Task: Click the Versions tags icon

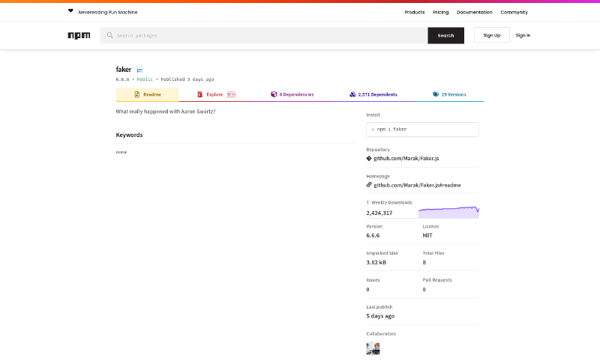Action: 436,94
